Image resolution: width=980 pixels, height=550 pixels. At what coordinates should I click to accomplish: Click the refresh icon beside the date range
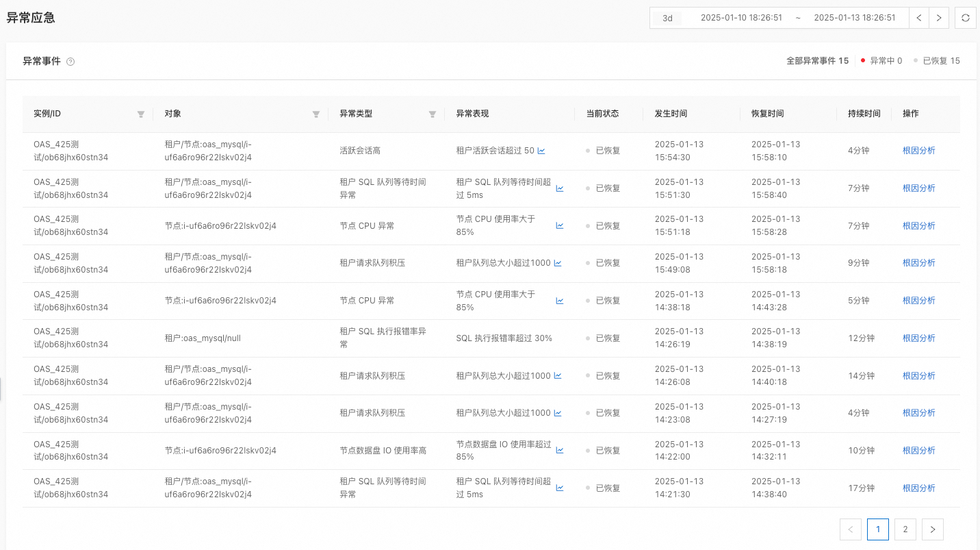pyautogui.click(x=965, y=18)
